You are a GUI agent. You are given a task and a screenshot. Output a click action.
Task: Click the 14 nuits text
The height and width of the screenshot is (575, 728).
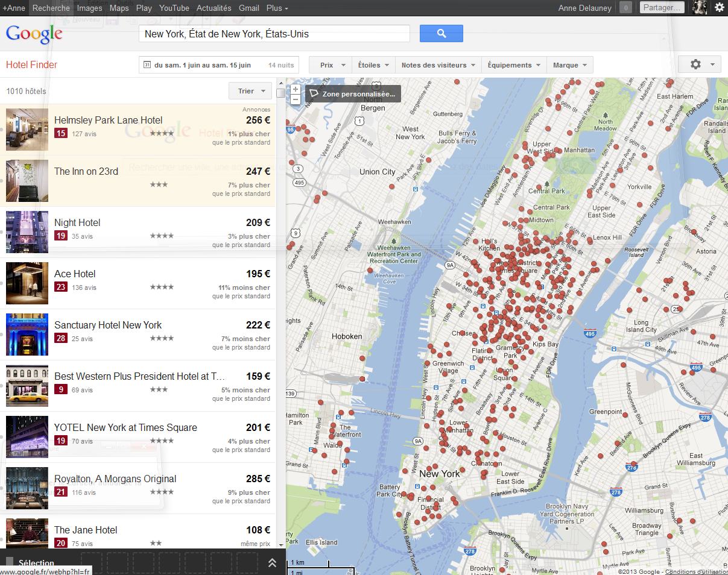point(281,65)
